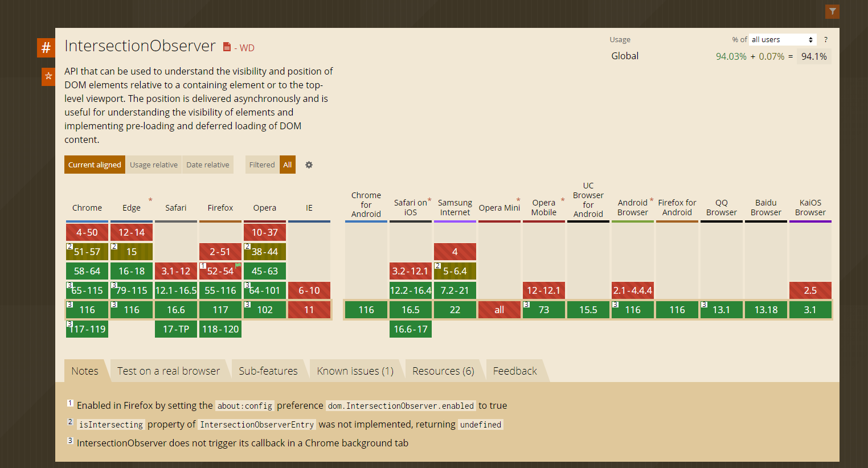Click the KaiOS Browser column header

(x=810, y=207)
